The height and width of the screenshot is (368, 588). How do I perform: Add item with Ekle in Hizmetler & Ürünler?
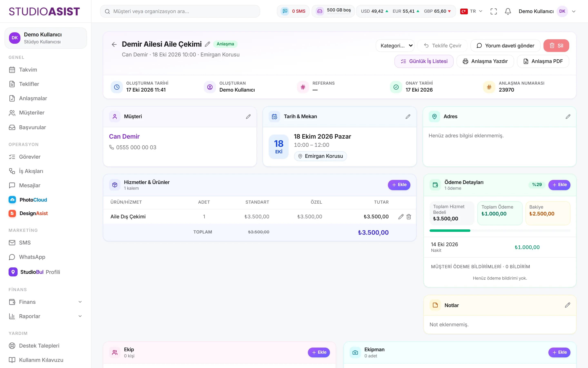(x=399, y=185)
